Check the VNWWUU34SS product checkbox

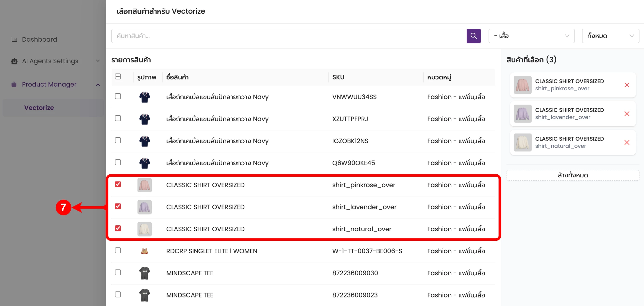(118, 96)
